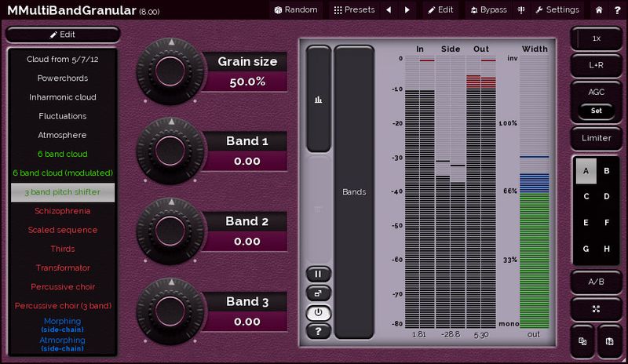The height and width of the screenshot is (364, 628).
Task: Click the Random dice button
Action: (x=296, y=9)
